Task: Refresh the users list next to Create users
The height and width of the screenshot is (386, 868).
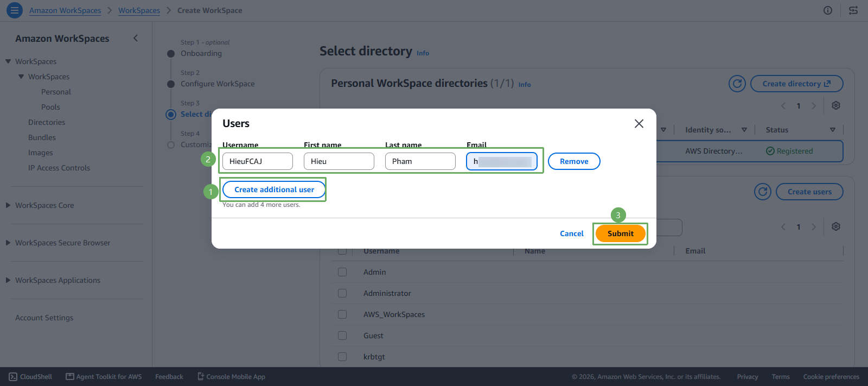Action: [763, 192]
